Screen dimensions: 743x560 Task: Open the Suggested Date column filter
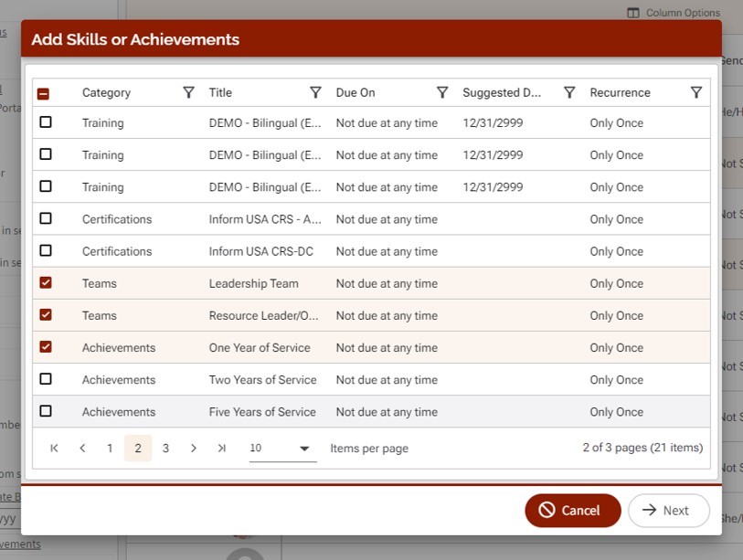[x=569, y=92]
